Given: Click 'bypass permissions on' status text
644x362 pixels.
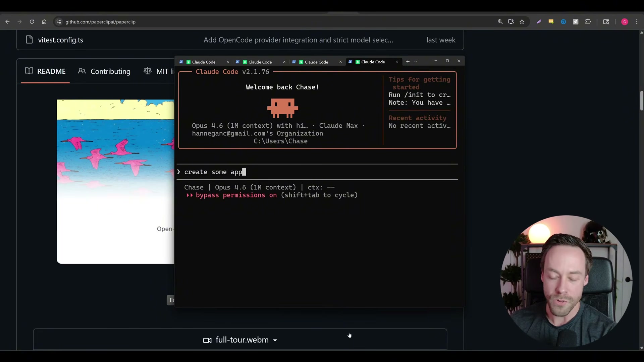Looking at the screenshot, I should pos(236,195).
